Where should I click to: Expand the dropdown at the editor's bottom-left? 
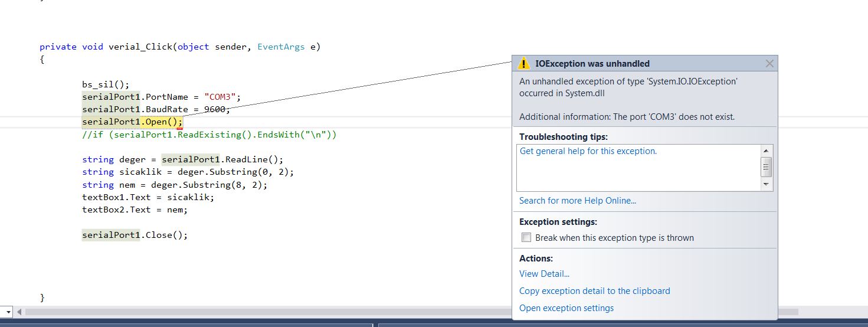(x=8, y=312)
